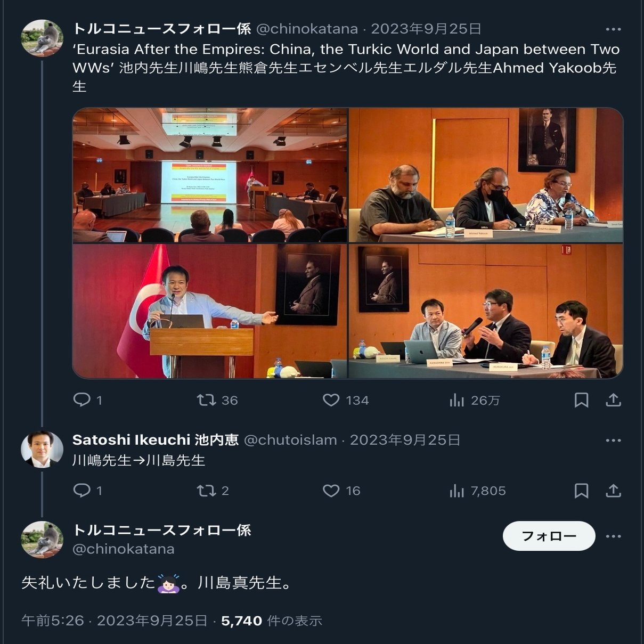Viewport: 644px width, 644px height.
Task: Open more options on the first tweet
Action: pyautogui.click(x=614, y=29)
